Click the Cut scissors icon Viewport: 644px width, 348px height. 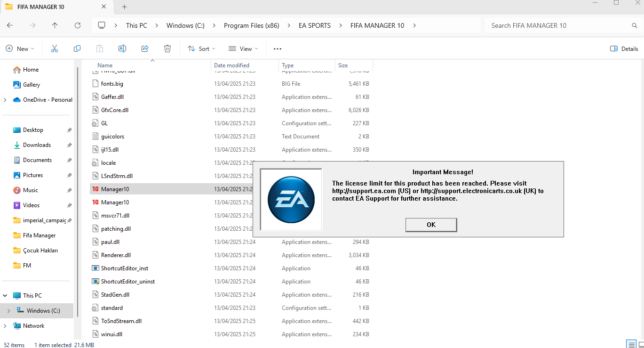[x=55, y=49]
